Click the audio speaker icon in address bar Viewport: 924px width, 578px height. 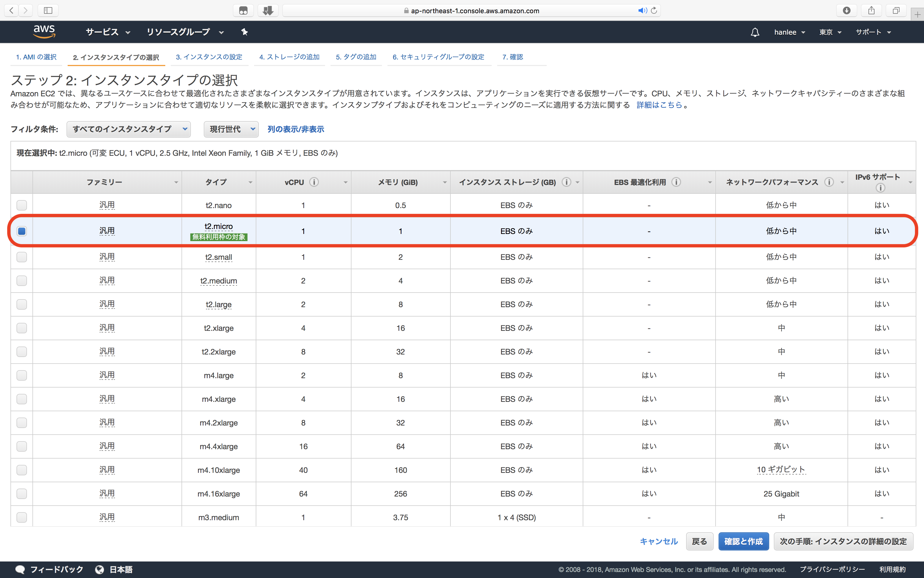(642, 10)
